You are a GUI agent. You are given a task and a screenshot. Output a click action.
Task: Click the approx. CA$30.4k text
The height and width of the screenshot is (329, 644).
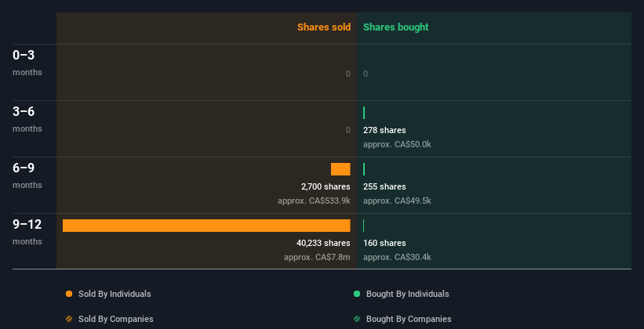pos(397,257)
